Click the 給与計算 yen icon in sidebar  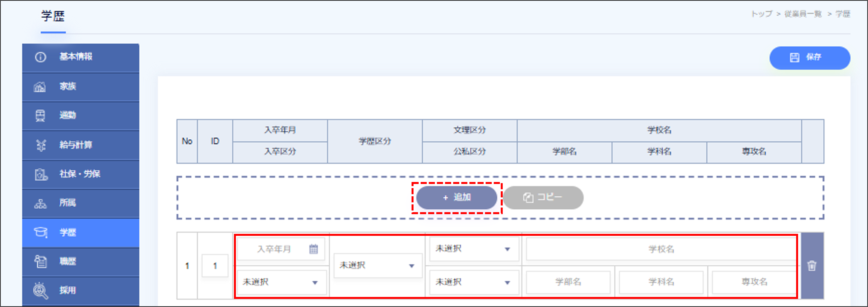[x=41, y=145]
